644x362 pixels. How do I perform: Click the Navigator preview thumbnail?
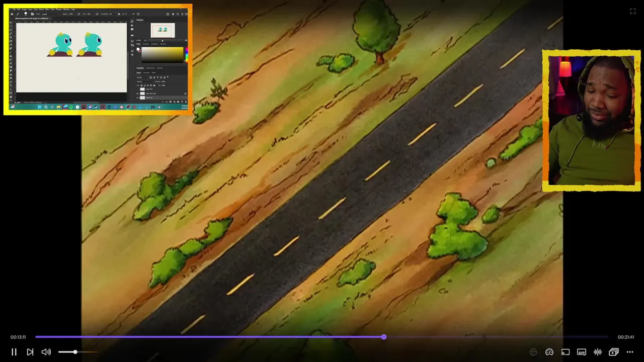(x=163, y=30)
